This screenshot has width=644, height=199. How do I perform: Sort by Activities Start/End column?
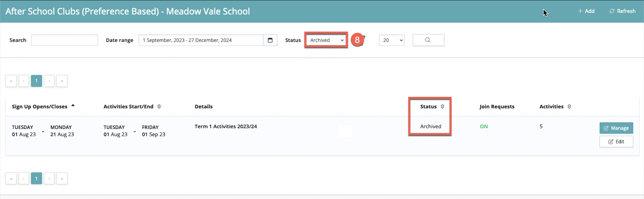132,107
